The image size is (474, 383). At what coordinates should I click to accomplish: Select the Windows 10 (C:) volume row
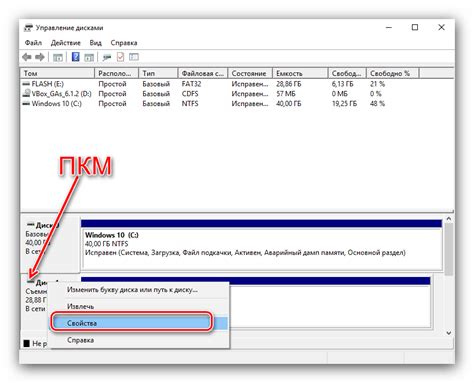220,104
